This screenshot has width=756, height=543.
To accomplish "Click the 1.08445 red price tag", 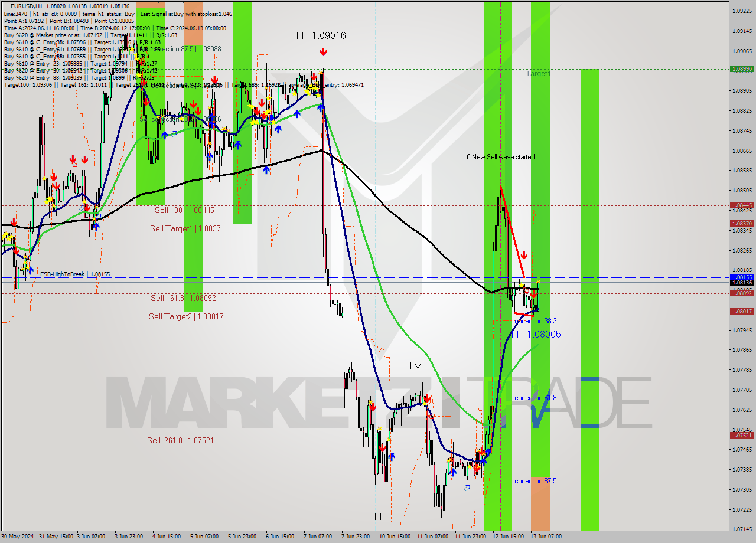I will (742, 205).
